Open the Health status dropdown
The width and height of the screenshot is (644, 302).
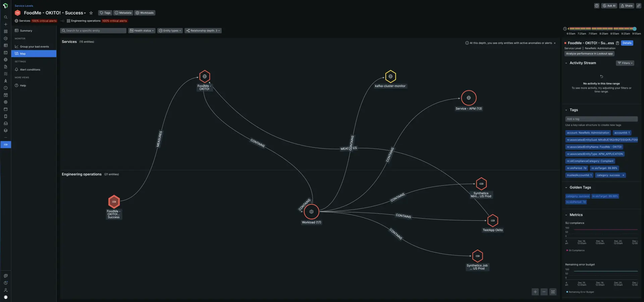(142, 31)
